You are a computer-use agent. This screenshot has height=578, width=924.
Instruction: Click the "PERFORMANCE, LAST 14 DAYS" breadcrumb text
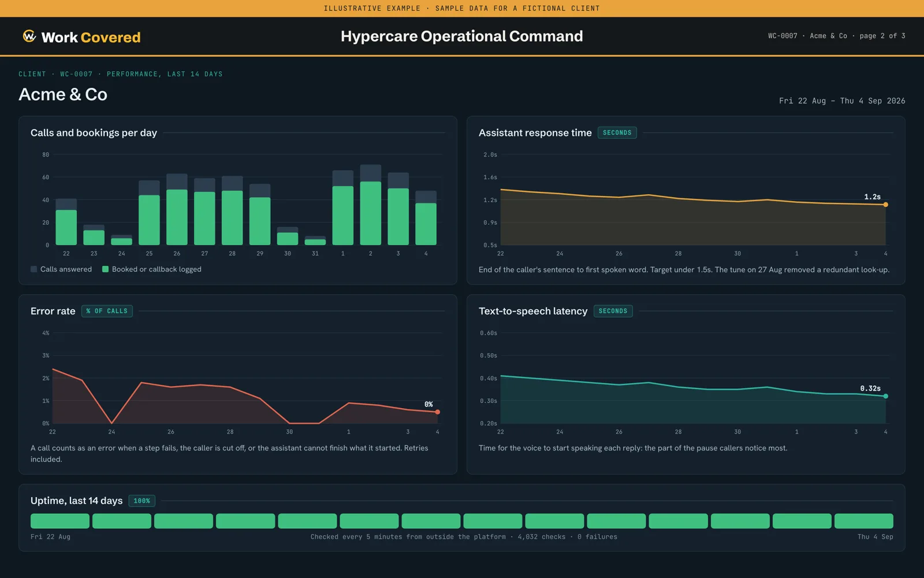click(165, 74)
